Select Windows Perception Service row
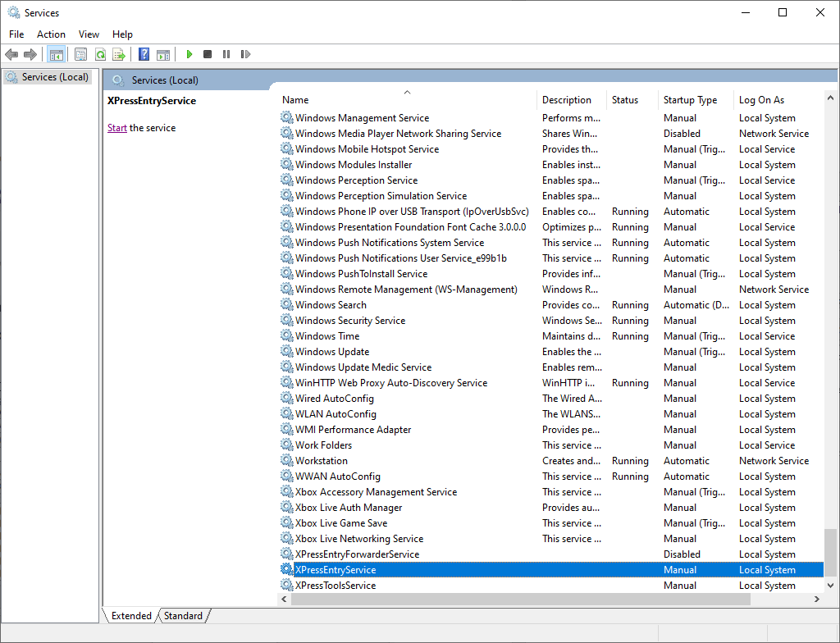Viewport: 840px width, 643px height. [x=550, y=180]
